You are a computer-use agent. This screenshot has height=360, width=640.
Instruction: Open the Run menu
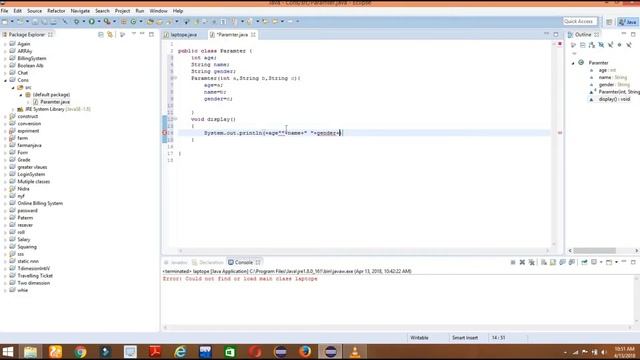tap(140, 11)
